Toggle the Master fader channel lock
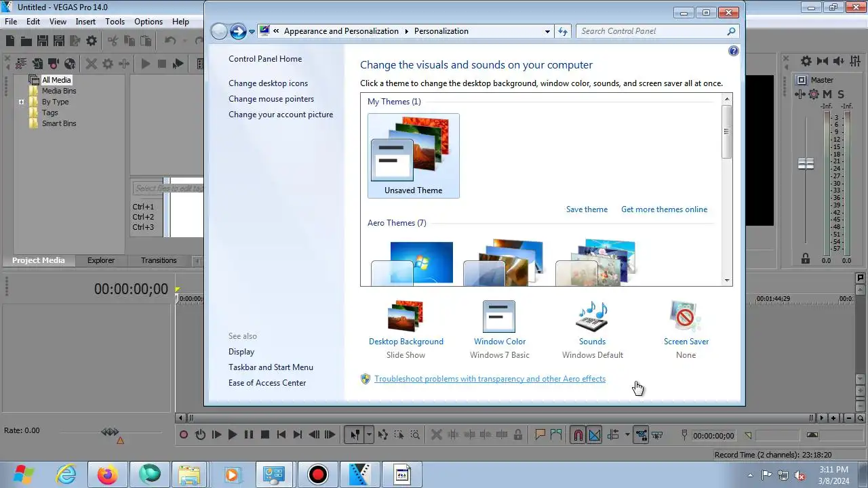This screenshot has width=868, height=488. (x=806, y=259)
